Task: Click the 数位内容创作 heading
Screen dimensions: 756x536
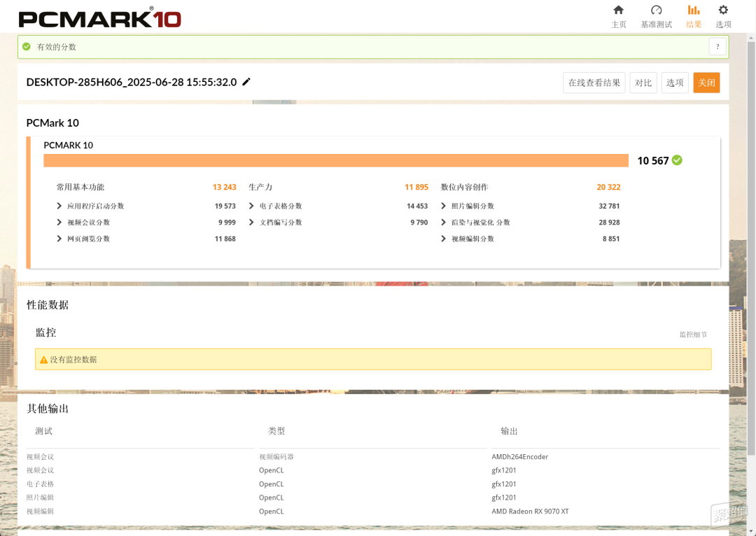Action: click(464, 187)
